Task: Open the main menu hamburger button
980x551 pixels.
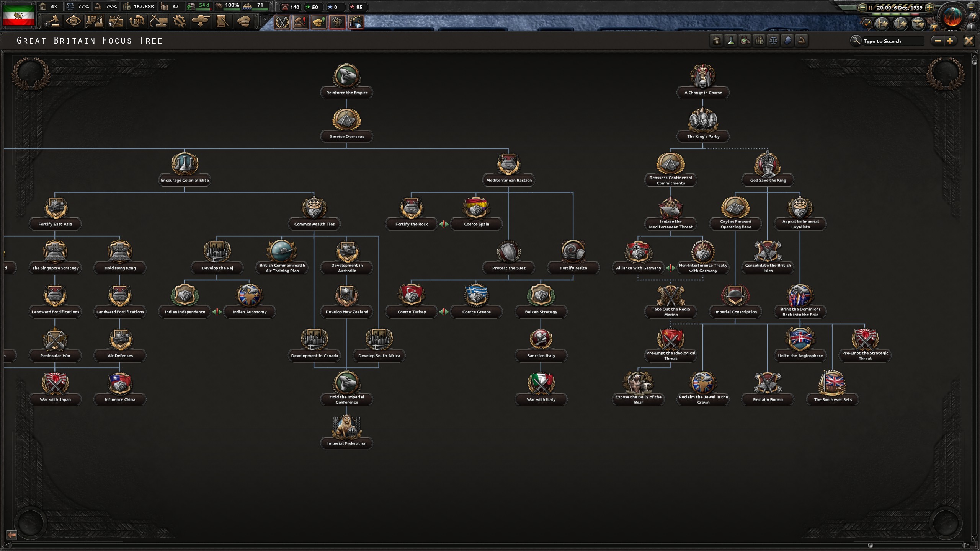Action: pos(971,6)
